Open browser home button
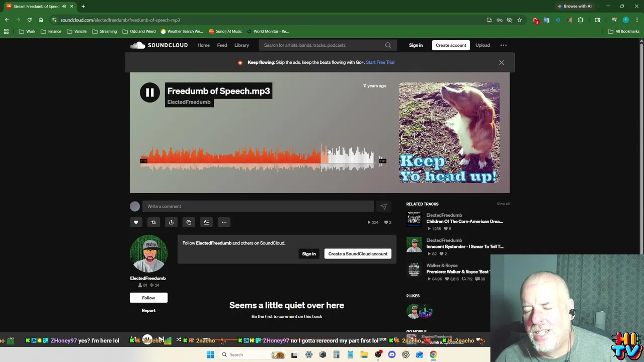 pos(41,20)
